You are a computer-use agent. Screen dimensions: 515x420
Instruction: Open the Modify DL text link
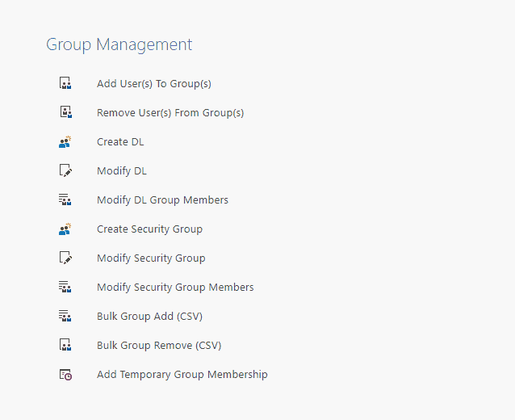point(122,171)
